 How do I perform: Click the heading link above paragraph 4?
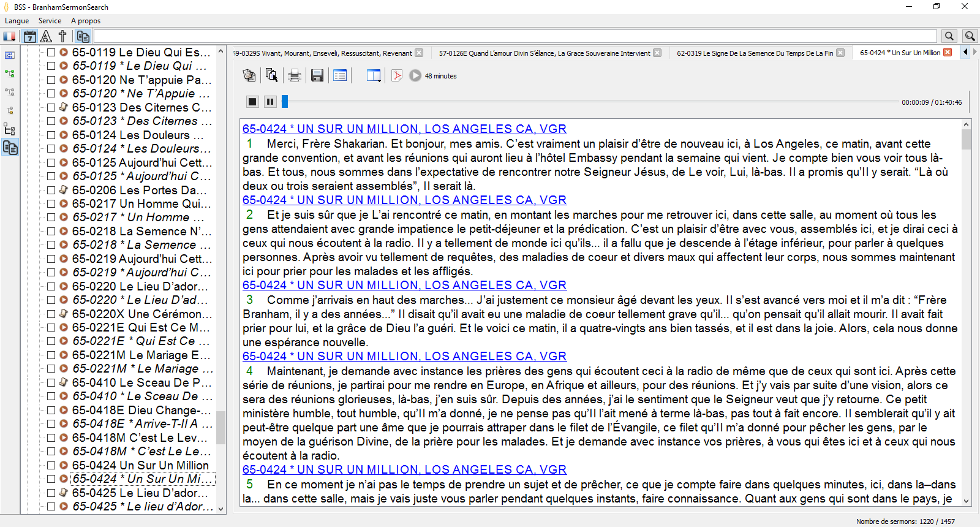404,356
